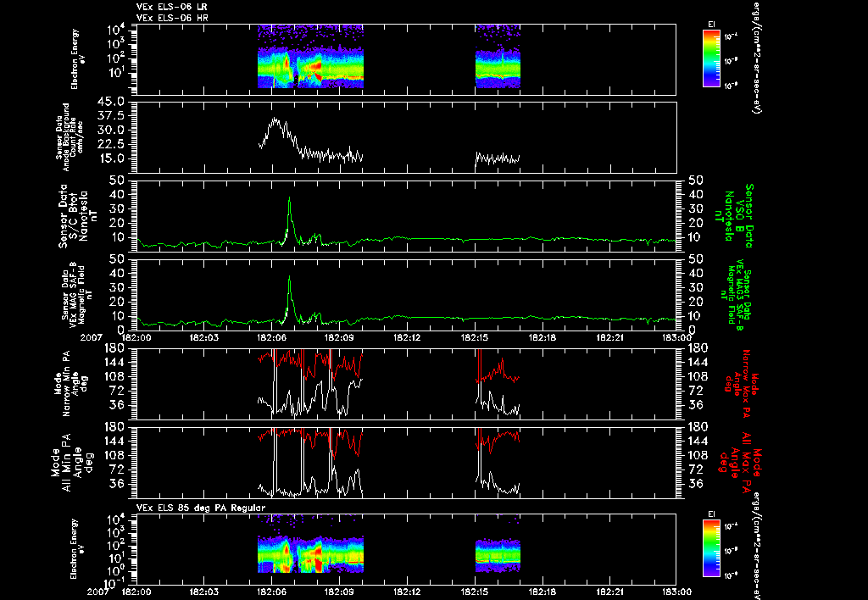
Task: Select the "All Min PA Angle" left axis label
Action: point(73,462)
